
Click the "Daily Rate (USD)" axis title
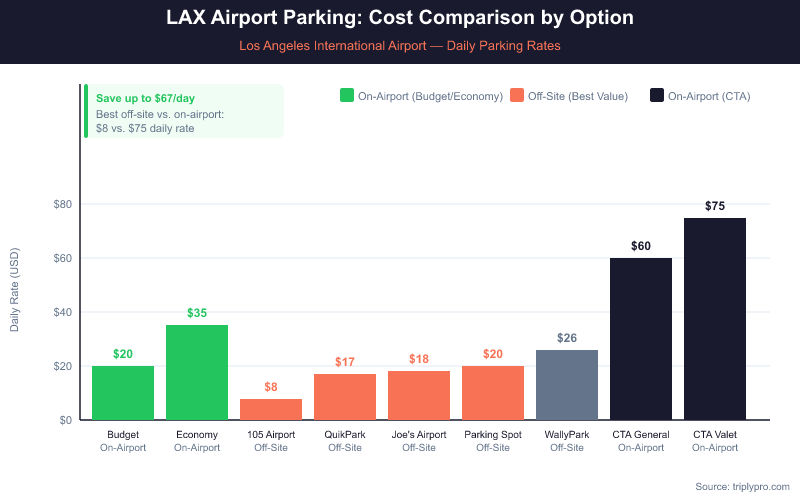click(x=15, y=288)
